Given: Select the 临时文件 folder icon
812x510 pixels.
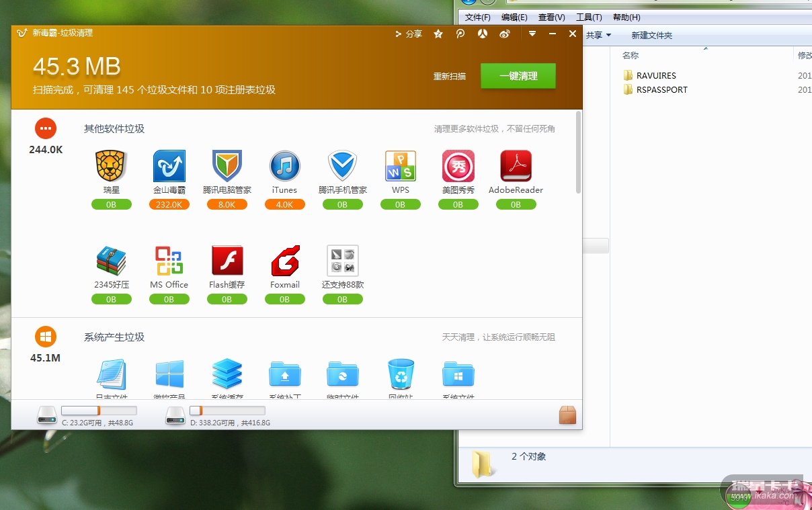Looking at the screenshot, I should point(342,374).
